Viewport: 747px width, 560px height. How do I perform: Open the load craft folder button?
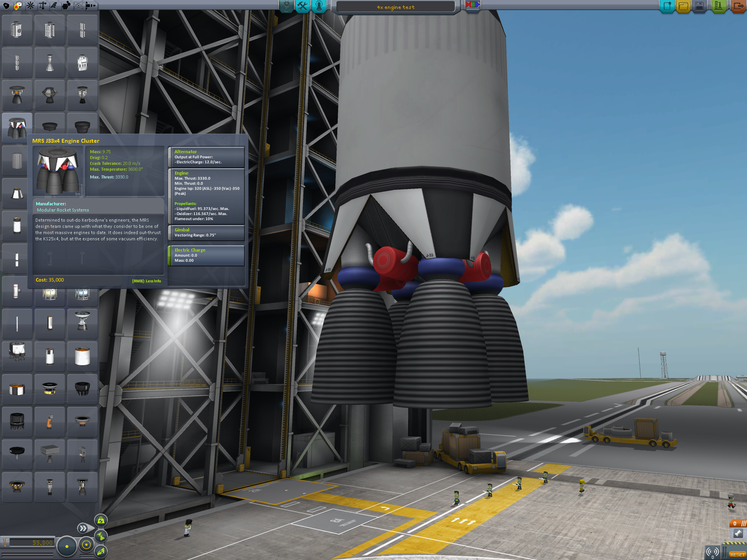click(x=684, y=6)
